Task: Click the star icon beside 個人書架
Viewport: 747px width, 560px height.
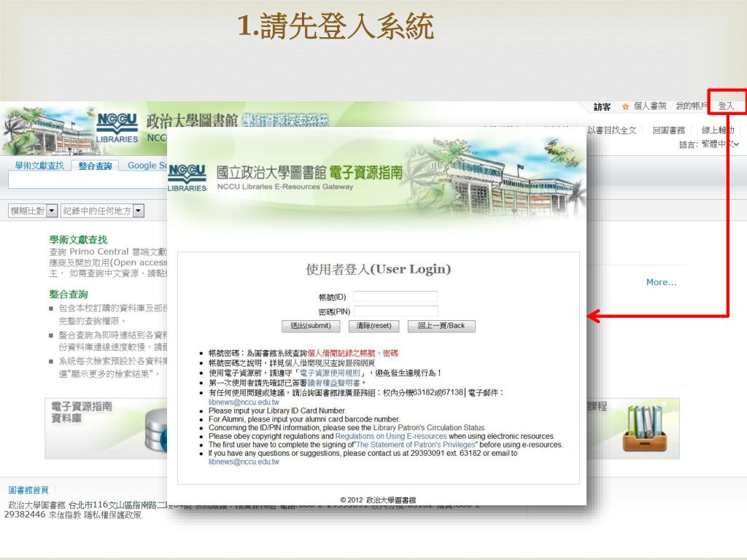Action: coord(625,106)
